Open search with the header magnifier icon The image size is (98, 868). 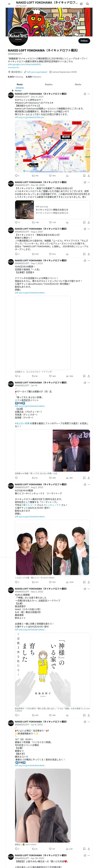click(87, 4)
